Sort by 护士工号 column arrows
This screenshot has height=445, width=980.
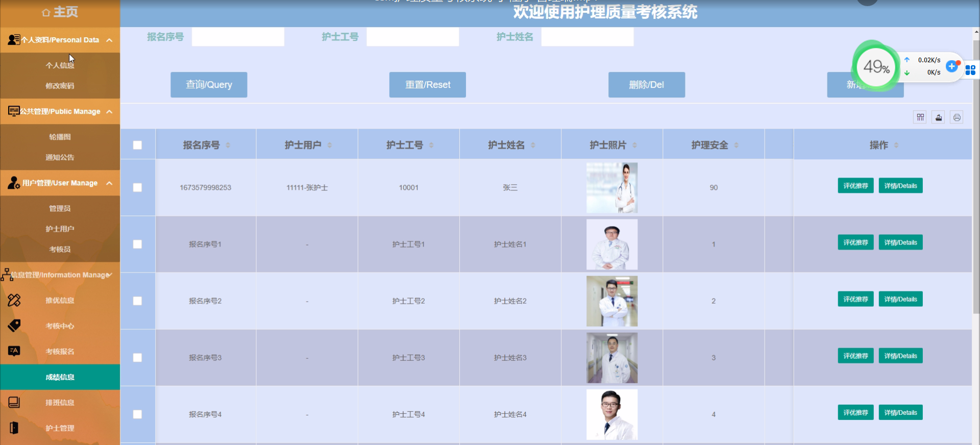pyautogui.click(x=431, y=145)
